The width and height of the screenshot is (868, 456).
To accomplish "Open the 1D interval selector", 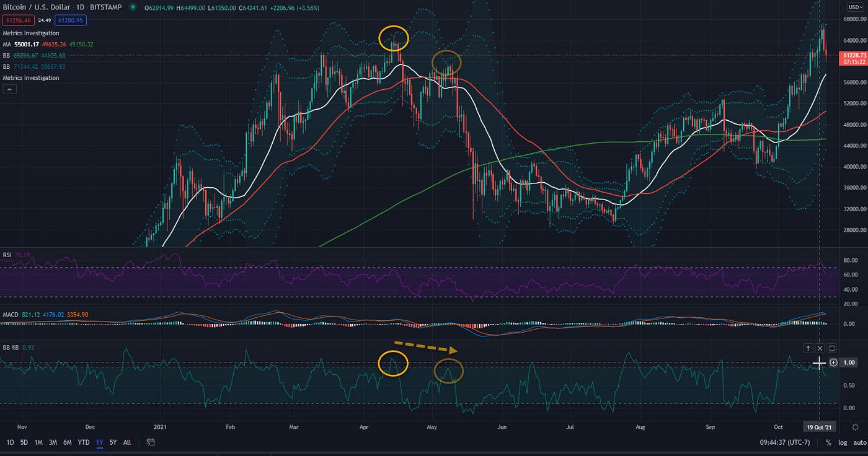I will pos(82,8).
